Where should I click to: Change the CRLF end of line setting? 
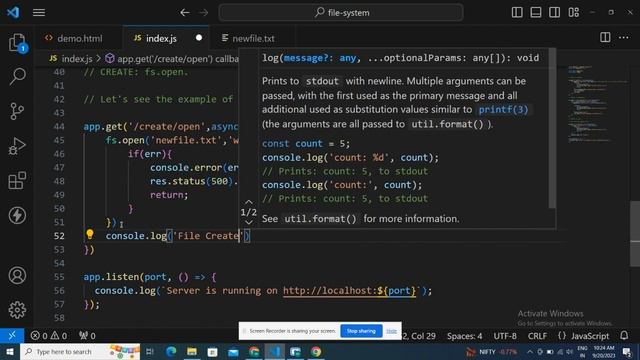tap(537, 336)
